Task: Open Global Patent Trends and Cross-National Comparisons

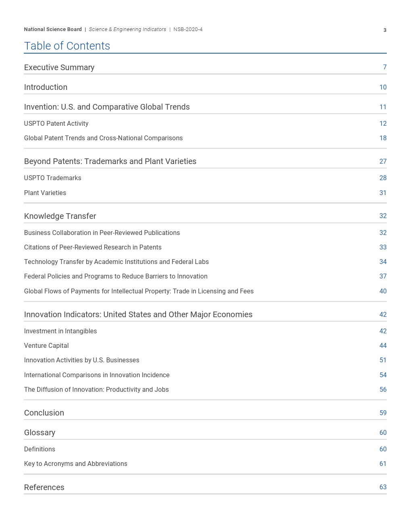Action: [103, 138]
